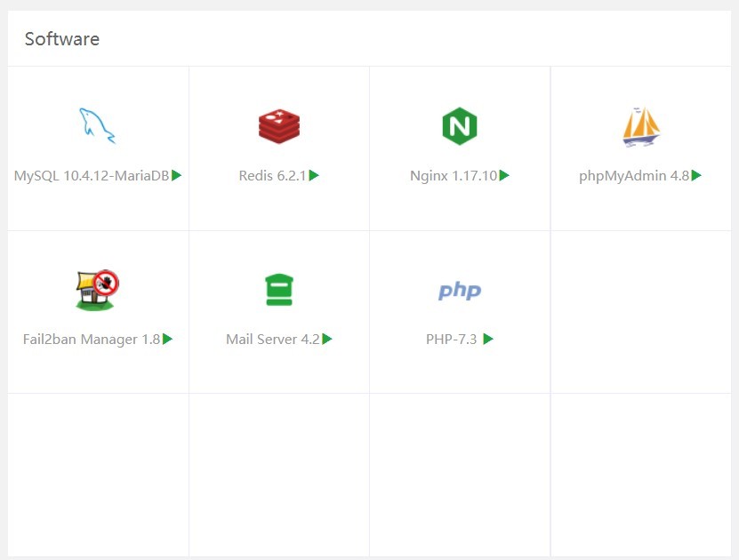
Task: Select the green Nginx hexagon icon
Action: point(460,126)
